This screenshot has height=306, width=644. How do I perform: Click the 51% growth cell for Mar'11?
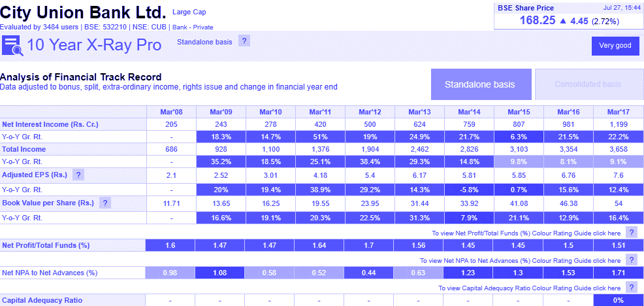coord(320,137)
